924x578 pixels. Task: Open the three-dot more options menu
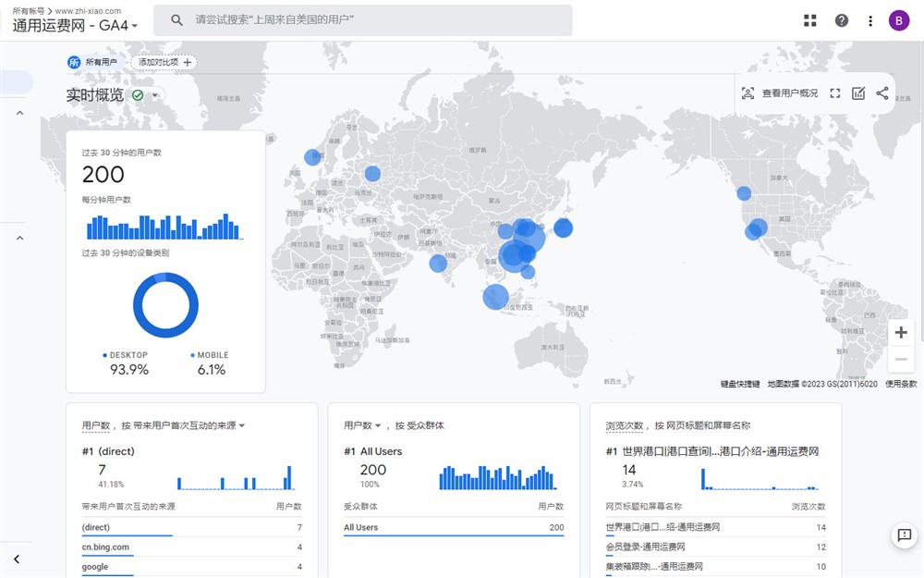870,20
